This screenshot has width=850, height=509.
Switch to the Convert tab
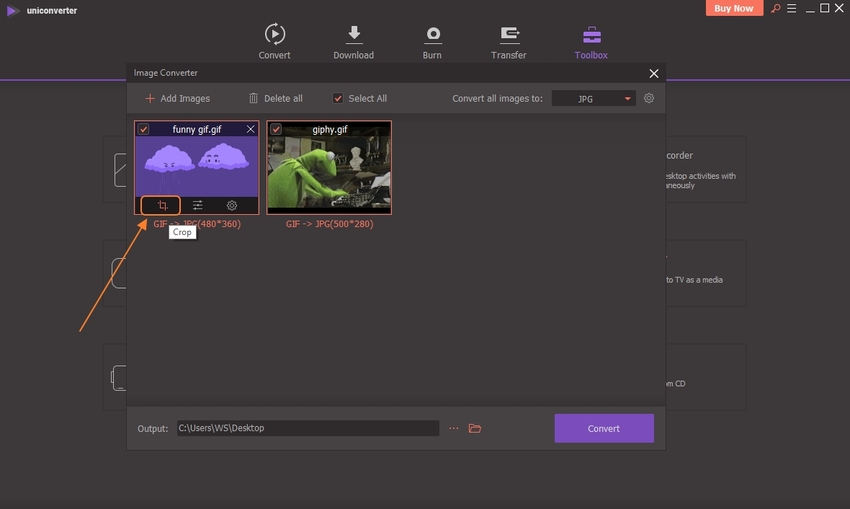click(x=274, y=42)
